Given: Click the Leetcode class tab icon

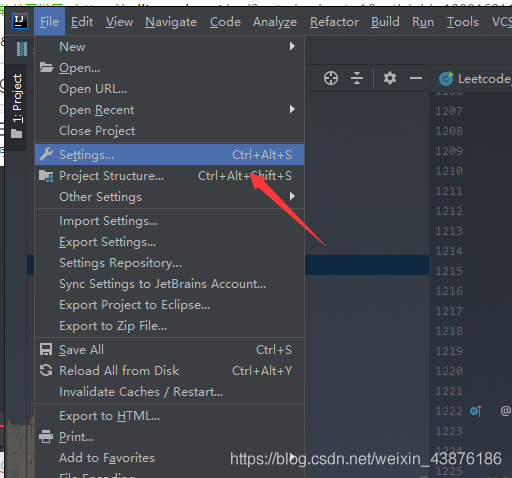Looking at the screenshot, I should (x=446, y=79).
